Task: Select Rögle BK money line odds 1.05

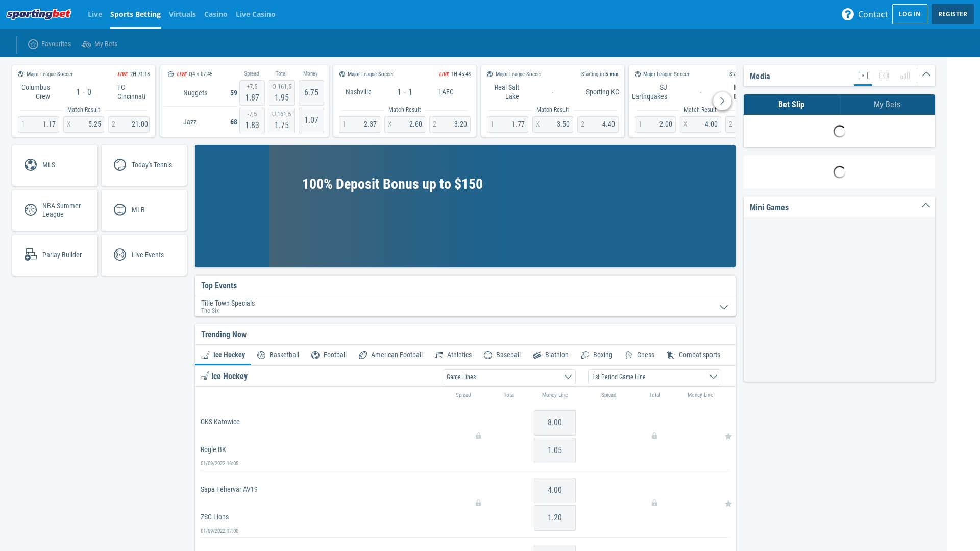Action: 554,450
